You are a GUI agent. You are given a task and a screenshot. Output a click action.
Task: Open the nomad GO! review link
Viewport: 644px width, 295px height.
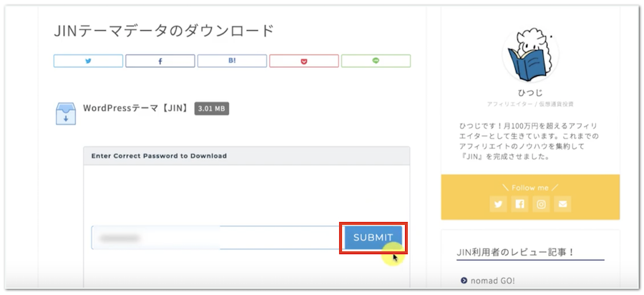(x=494, y=281)
